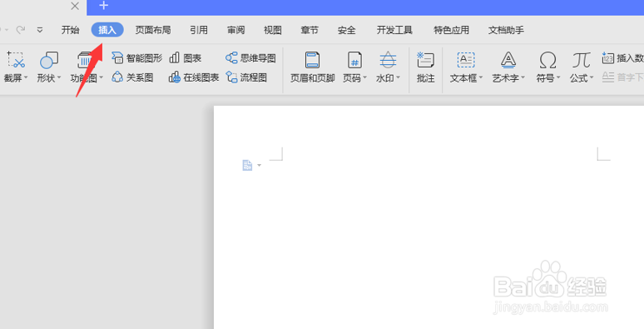Open the 文档助手 tab
Viewport: 644px width, 329px height.
pyautogui.click(x=506, y=30)
